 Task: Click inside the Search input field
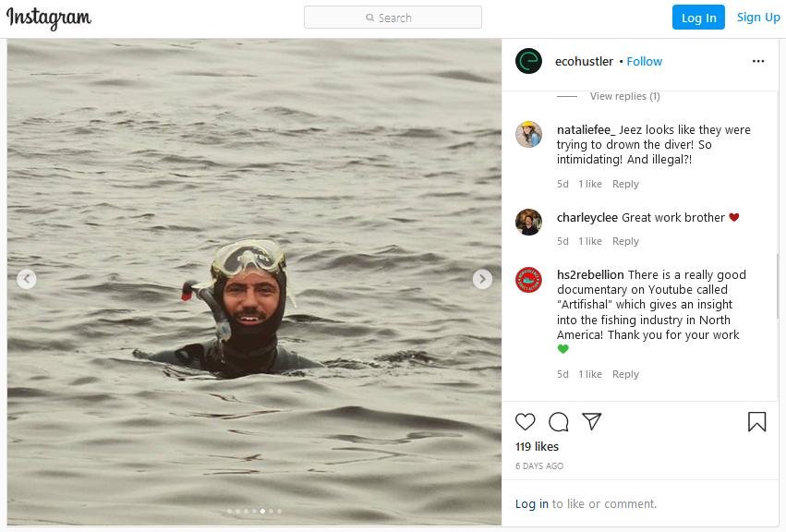coord(393,17)
